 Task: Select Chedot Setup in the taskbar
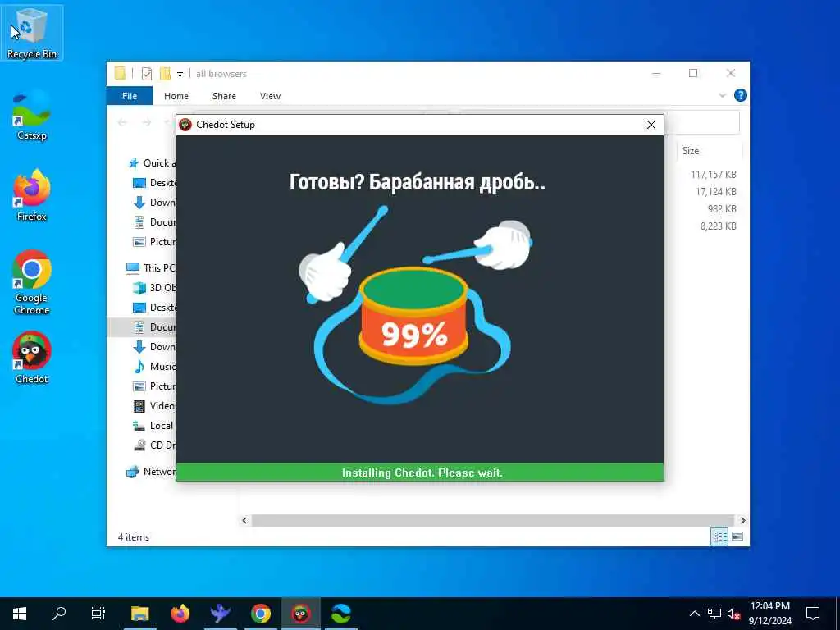tap(300, 614)
